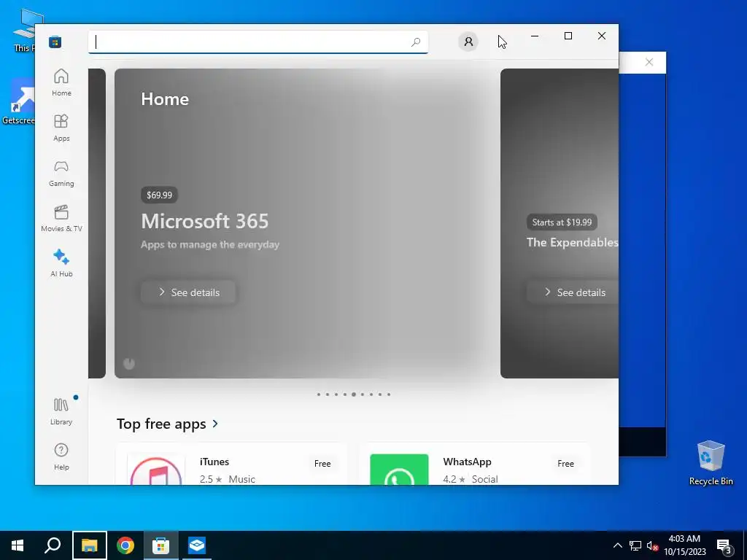The width and height of the screenshot is (747, 560).
Task: Open the taskbar search icon
Action: pos(53,545)
